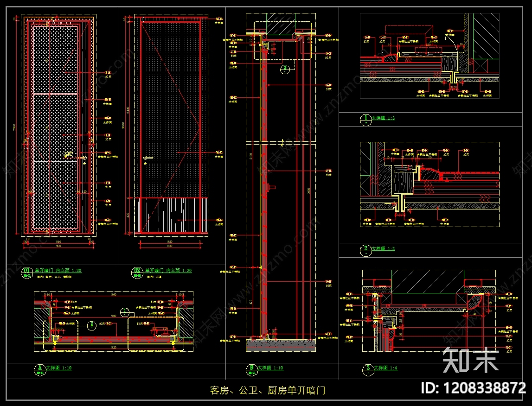
Task: Click the "大样图 1:10" title beside marker A
Action: 59,368
